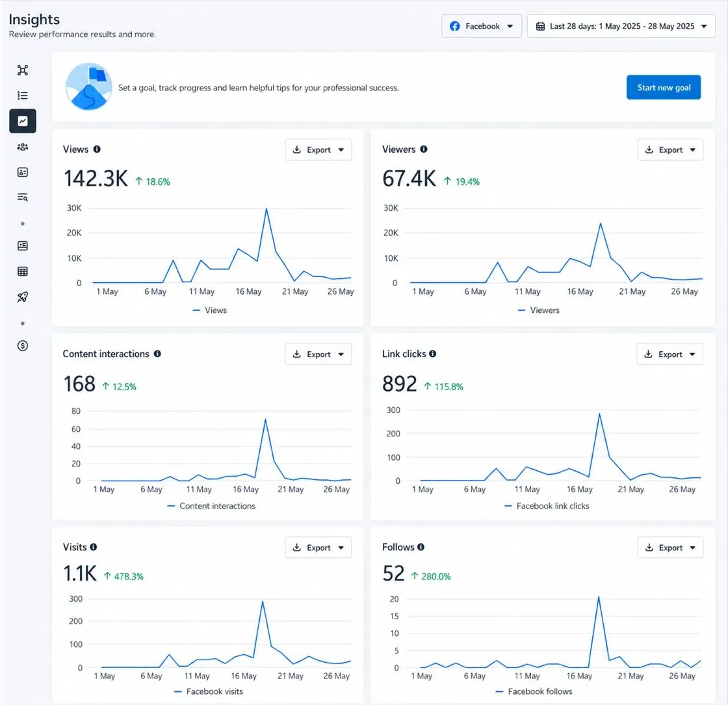Screen dimensions: 728x705
Task: Open the Facebook platform dropdown
Action: coord(482,26)
